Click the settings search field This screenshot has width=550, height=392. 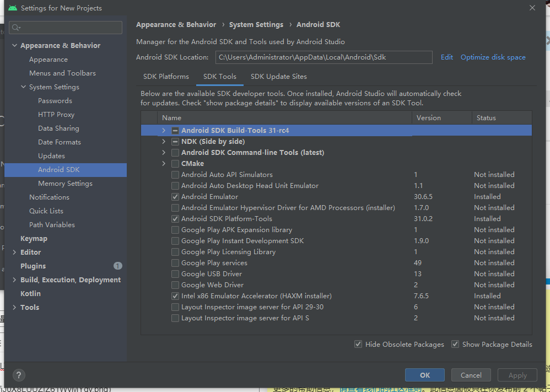coord(66,28)
